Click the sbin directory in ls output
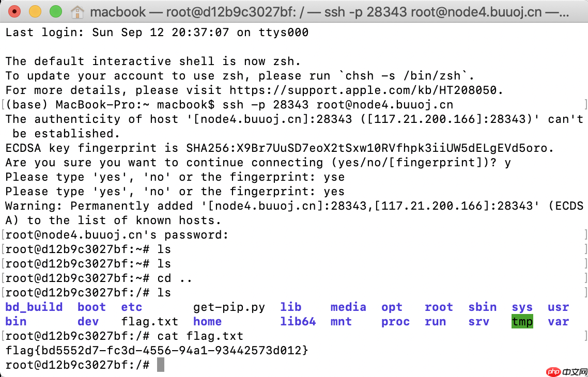588x377 pixels. tap(482, 307)
